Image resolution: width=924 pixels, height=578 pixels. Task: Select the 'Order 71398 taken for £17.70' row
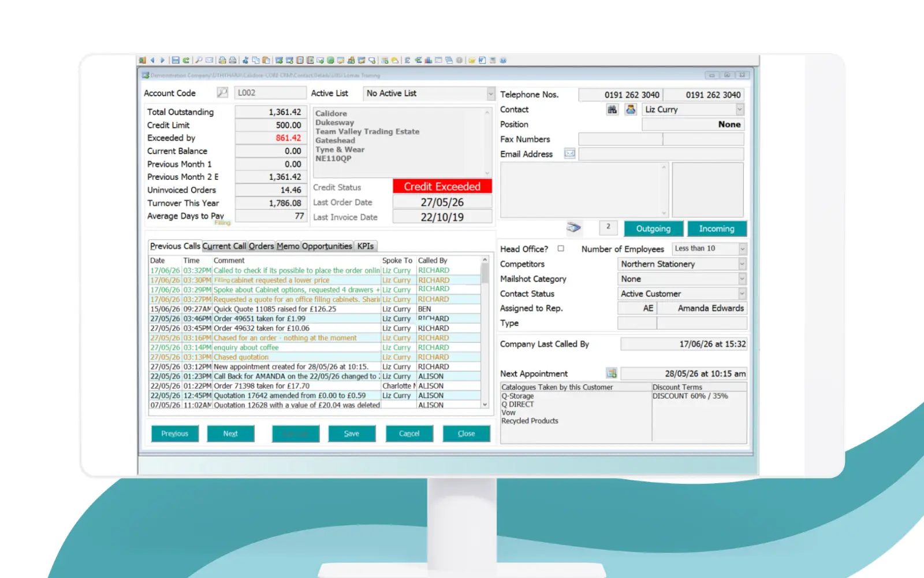pos(315,386)
